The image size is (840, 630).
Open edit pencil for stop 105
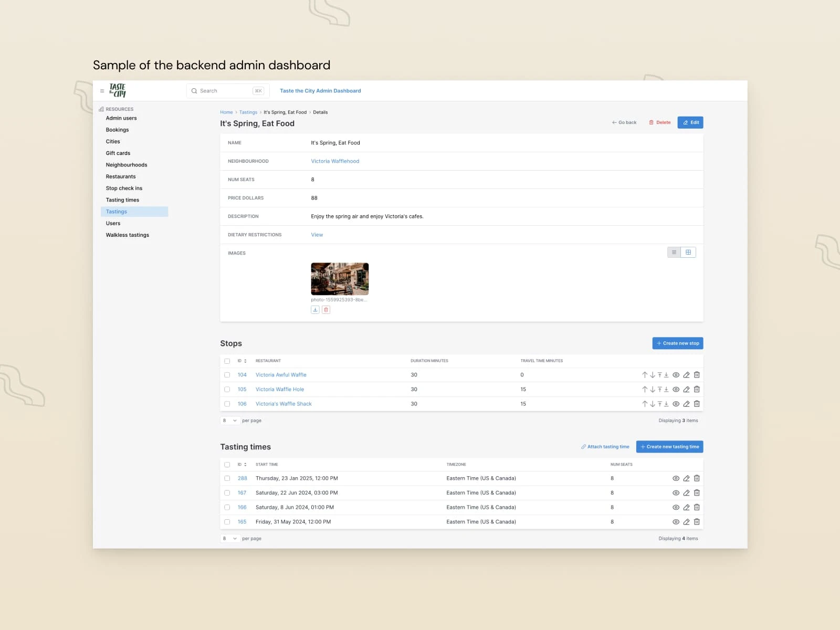[x=686, y=389]
